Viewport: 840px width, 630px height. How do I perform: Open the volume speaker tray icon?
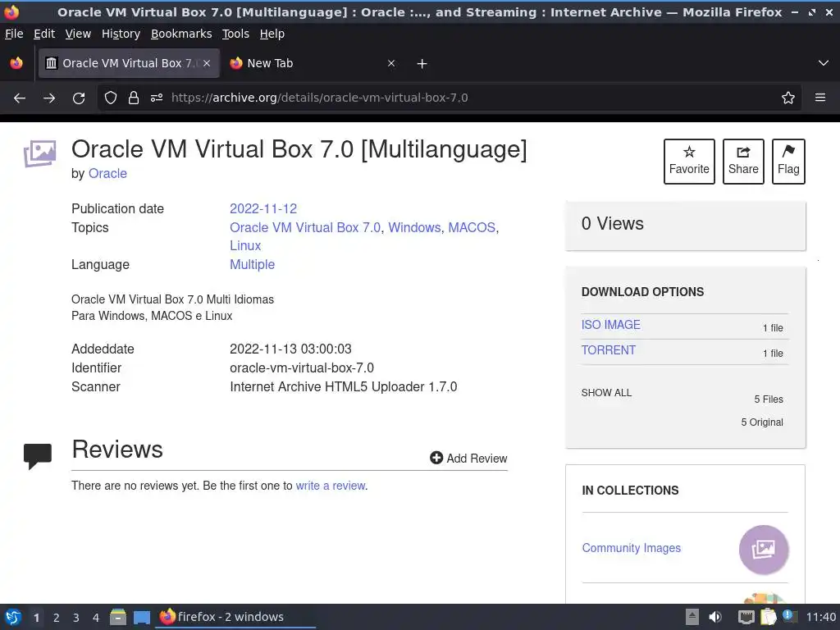tap(715, 617)
